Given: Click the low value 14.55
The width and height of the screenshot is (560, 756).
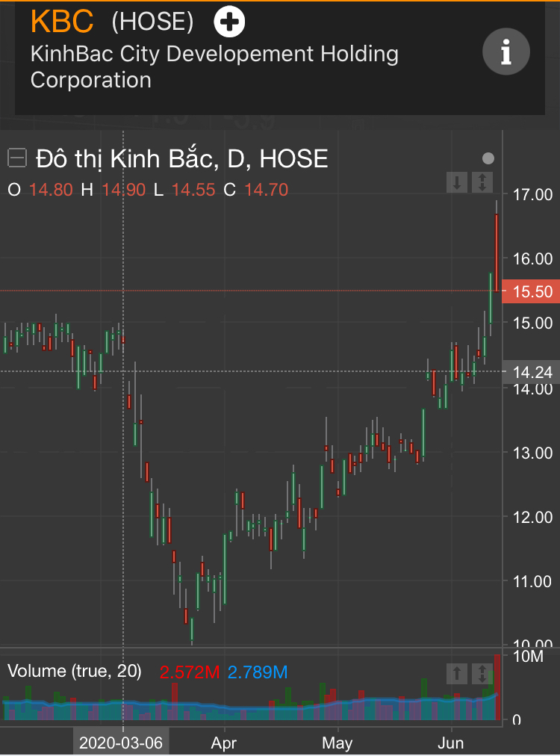Looking at the screenshot, I should click(x=193, y=190).
